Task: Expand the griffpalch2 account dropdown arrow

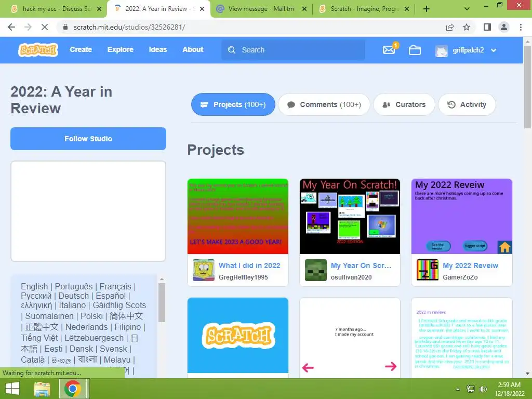Action: click(494, 50)
